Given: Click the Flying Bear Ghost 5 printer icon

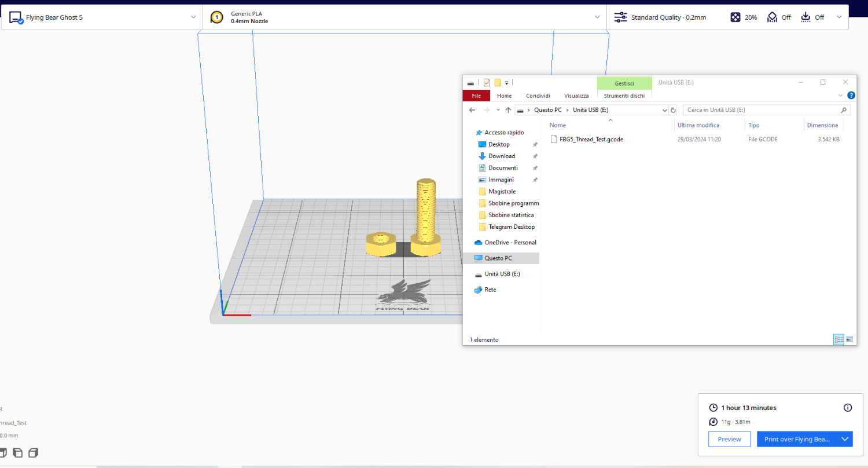Looking at the screenshot, I should [x=16, y=17].
